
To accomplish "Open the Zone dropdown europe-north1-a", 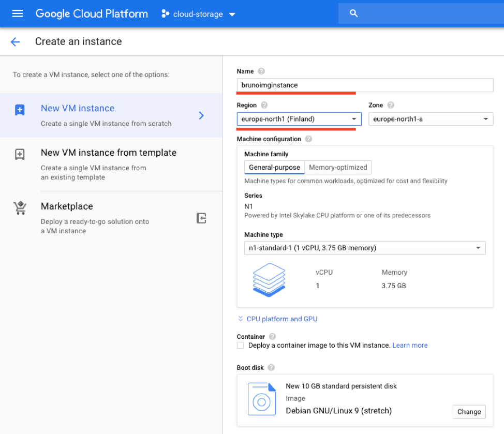I will click(431, 119).
